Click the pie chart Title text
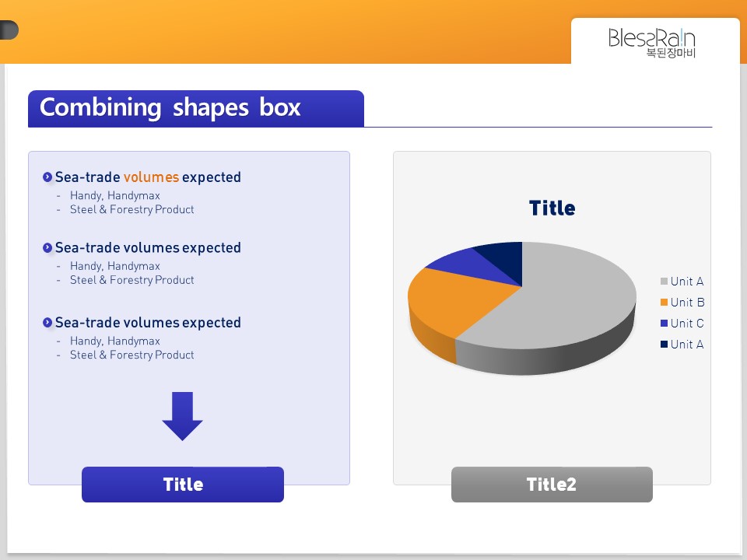Image resolution: width=747 pixels, height=560 pixels. pos(552,208)
